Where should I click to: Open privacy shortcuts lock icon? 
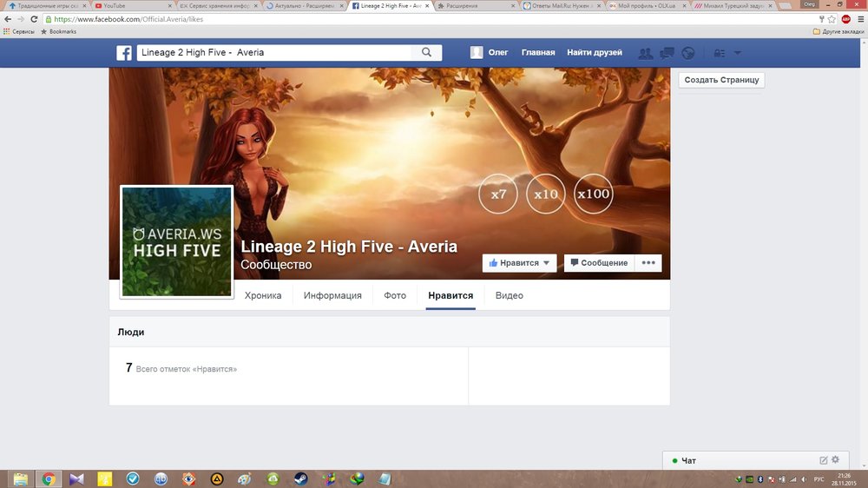tap(719, 53)
